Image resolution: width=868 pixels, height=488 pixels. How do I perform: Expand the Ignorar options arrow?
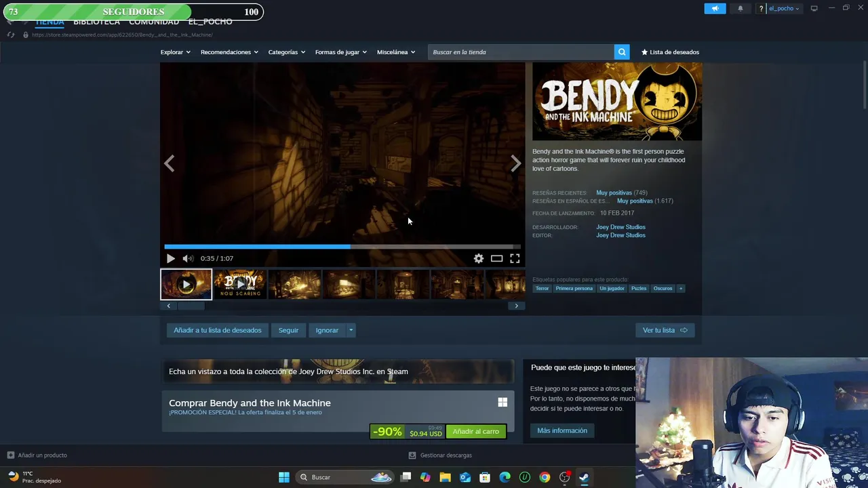[x=351, y=330]
